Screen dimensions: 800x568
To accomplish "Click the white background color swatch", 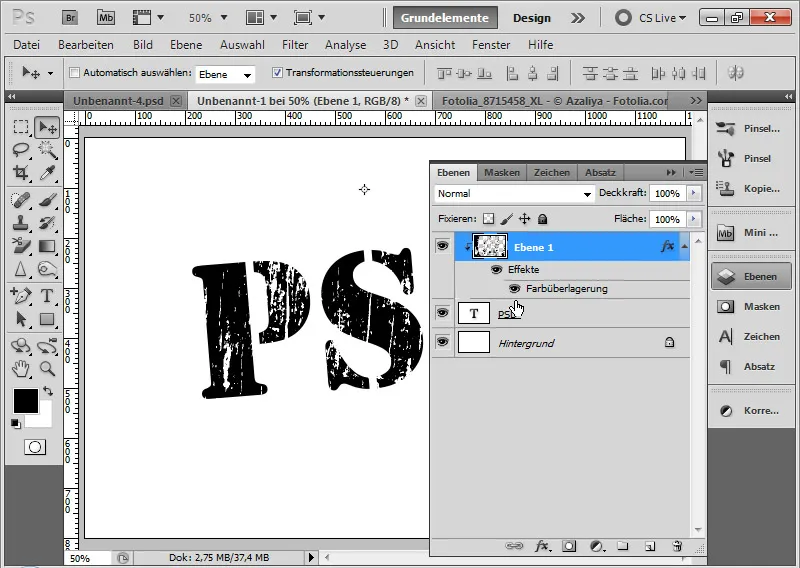I will (x=45, y=418).
